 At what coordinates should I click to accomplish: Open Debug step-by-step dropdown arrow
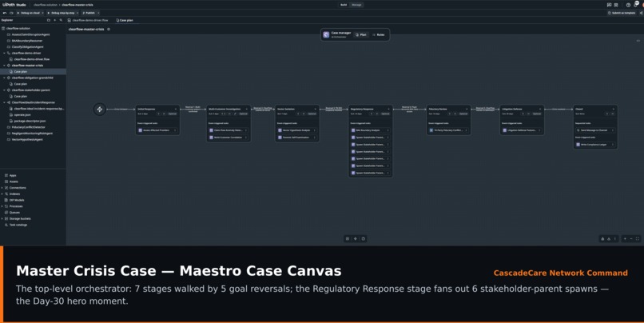[78, 13]
